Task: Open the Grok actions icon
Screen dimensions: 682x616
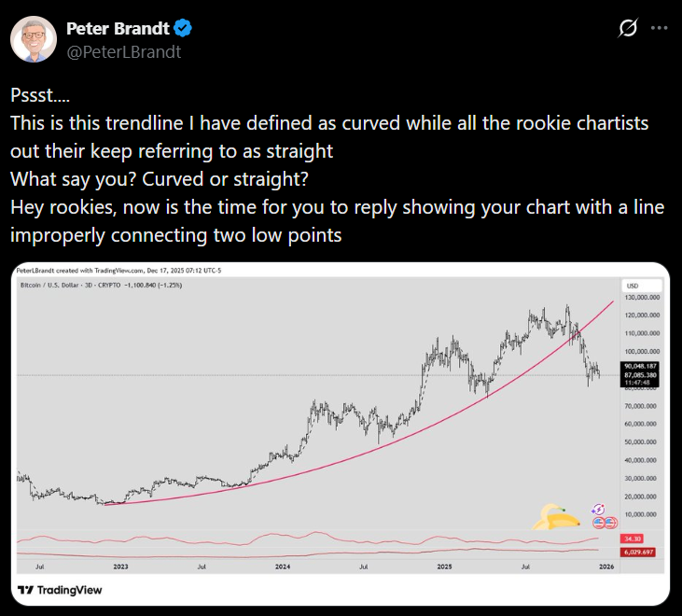Action: 628,29
